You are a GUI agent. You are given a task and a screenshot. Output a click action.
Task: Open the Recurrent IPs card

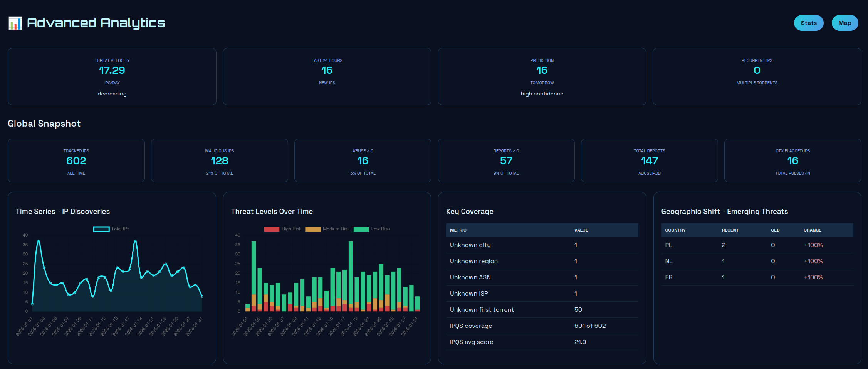point(757,77)
